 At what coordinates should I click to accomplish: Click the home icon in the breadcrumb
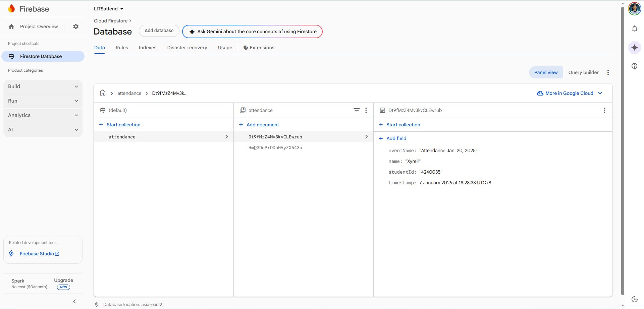[103, 93]
